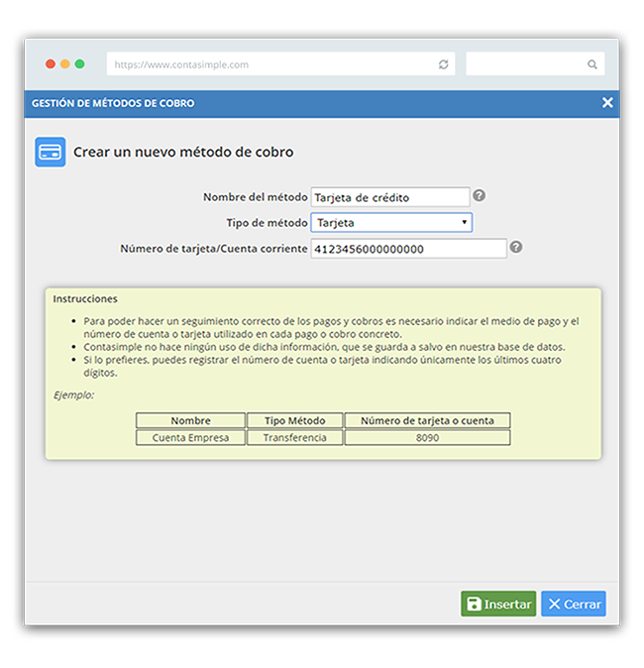The width and height of the screenshot is (644, 668).
Task: Click the credit card icon beside the heading
Action: [x=51, y=152]
